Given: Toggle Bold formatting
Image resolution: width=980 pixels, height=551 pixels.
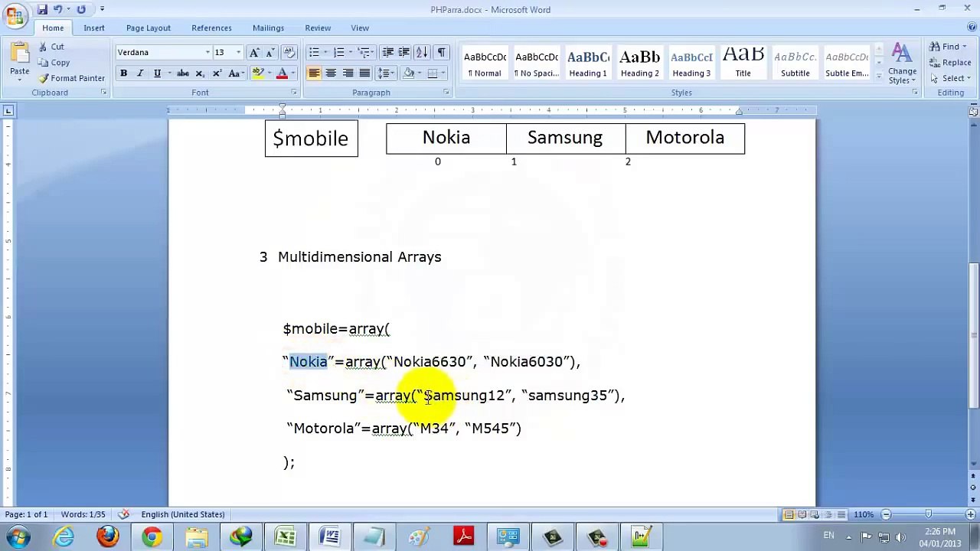Looking at the screenshot, I should point(123,73).
